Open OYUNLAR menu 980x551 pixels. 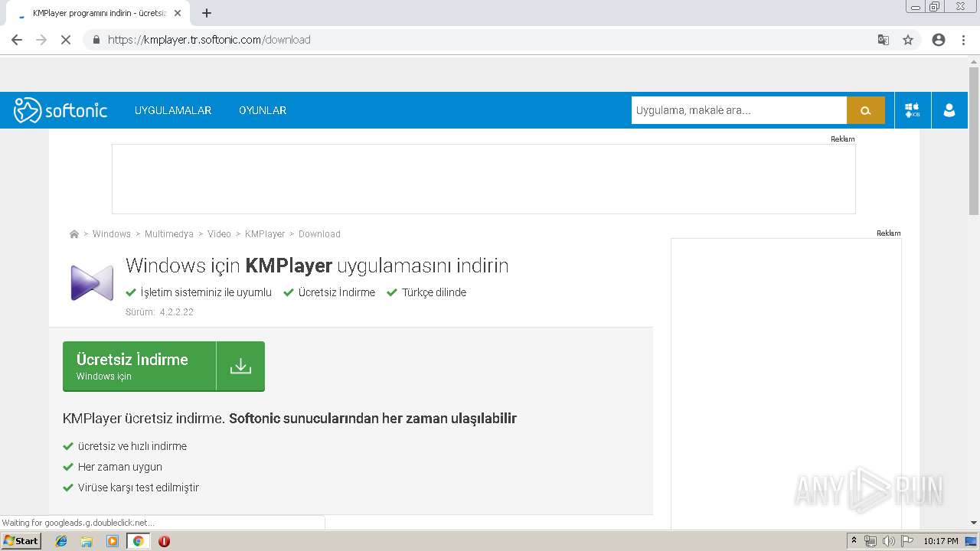click(263, 110)
